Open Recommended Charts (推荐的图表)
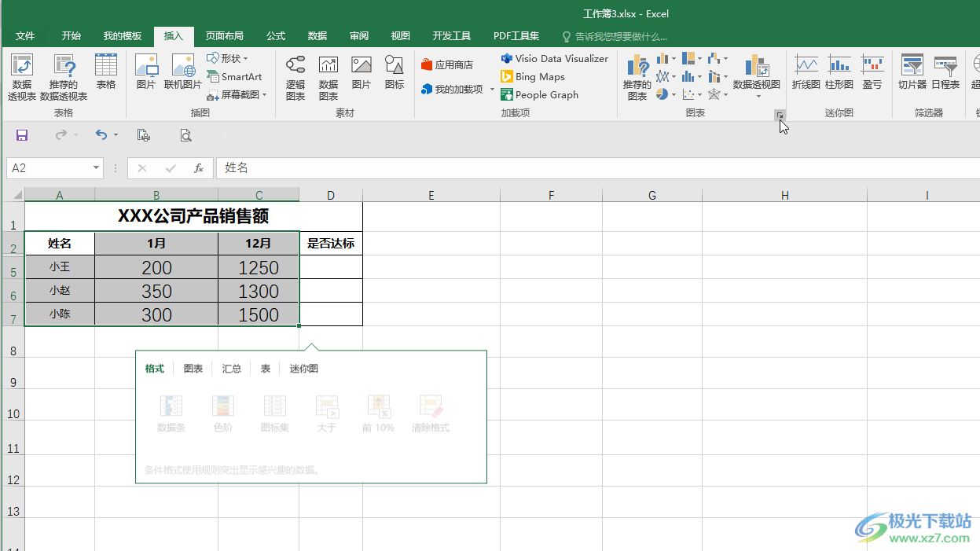This screenshot has height=551, width=980. (637, 77)
